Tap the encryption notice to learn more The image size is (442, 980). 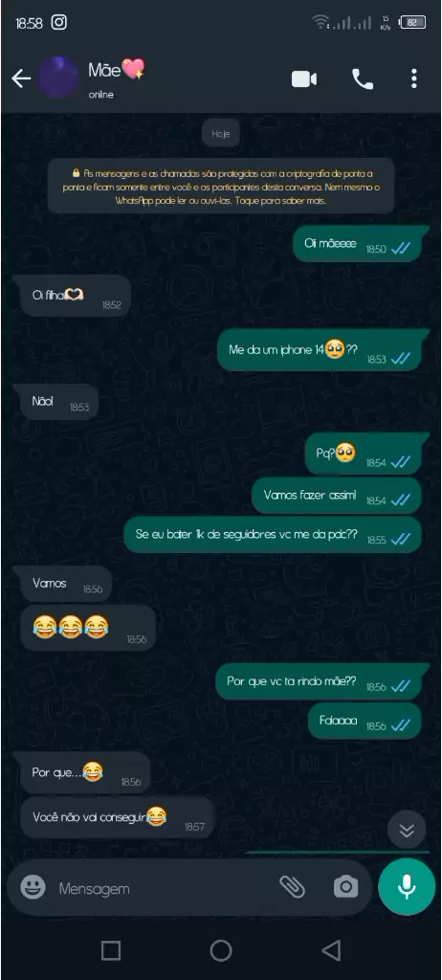tap(221, 186)
